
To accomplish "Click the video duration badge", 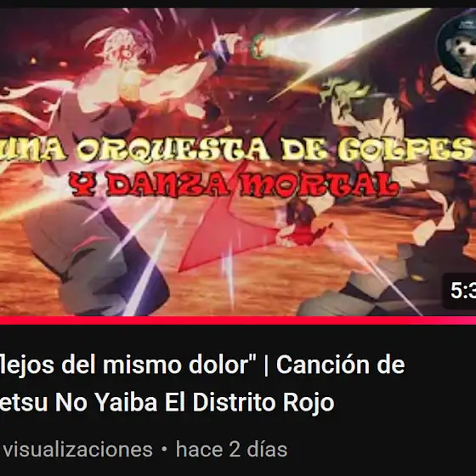I will click(460, 291).
